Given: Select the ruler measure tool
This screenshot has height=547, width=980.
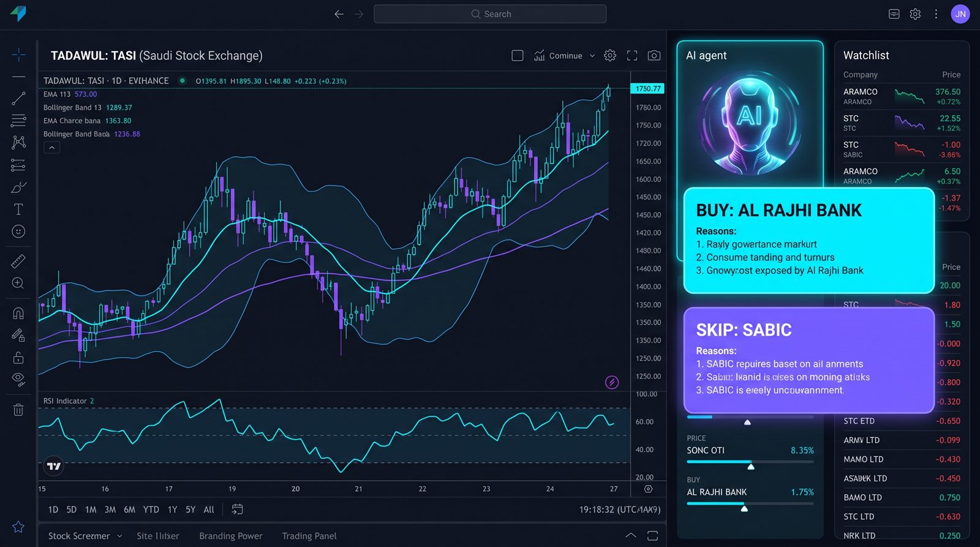Looking at the screenshot, I should tap(18, 261).
